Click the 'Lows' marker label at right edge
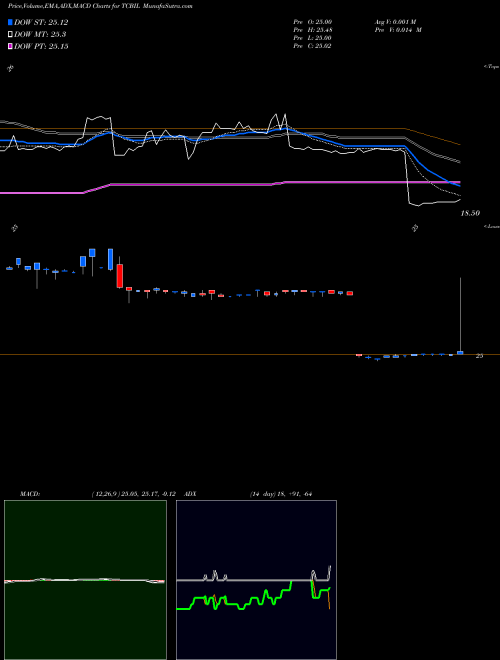The height and width of the screenshot is (660, 500). click(x=493, y=227)
